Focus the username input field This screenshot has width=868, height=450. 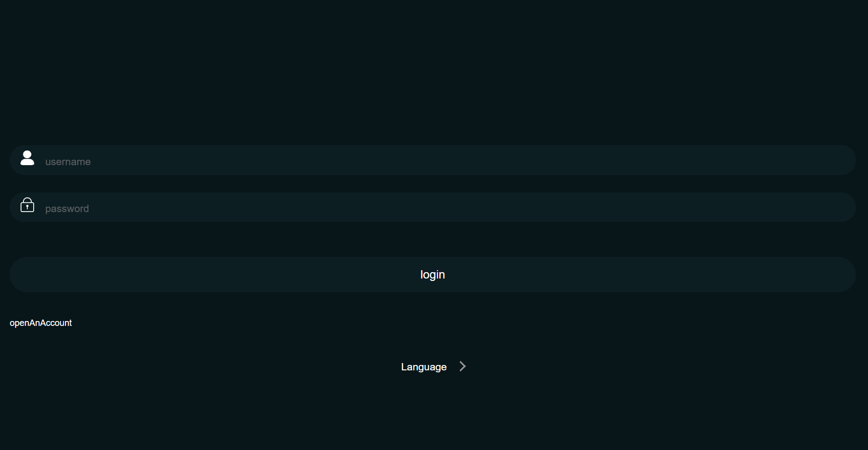433,160
